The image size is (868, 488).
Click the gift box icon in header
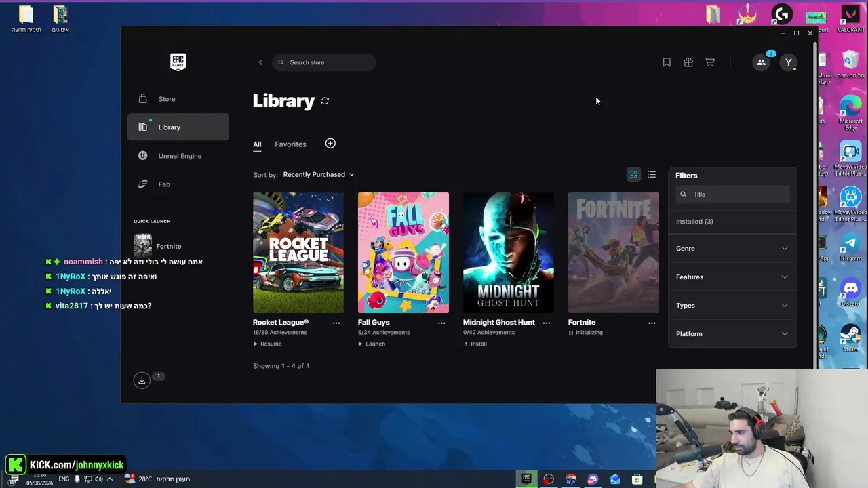pyautogui.click(x=688, y=62)
